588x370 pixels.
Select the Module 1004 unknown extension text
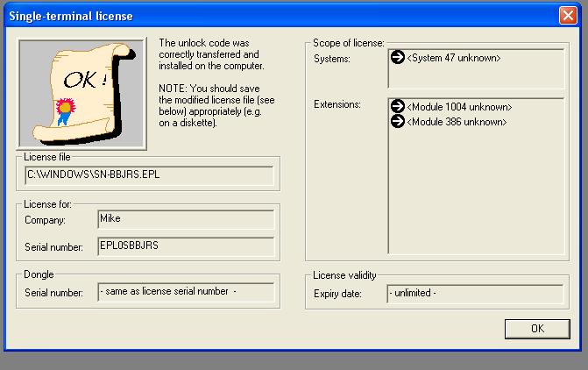[x=459, y=107]
